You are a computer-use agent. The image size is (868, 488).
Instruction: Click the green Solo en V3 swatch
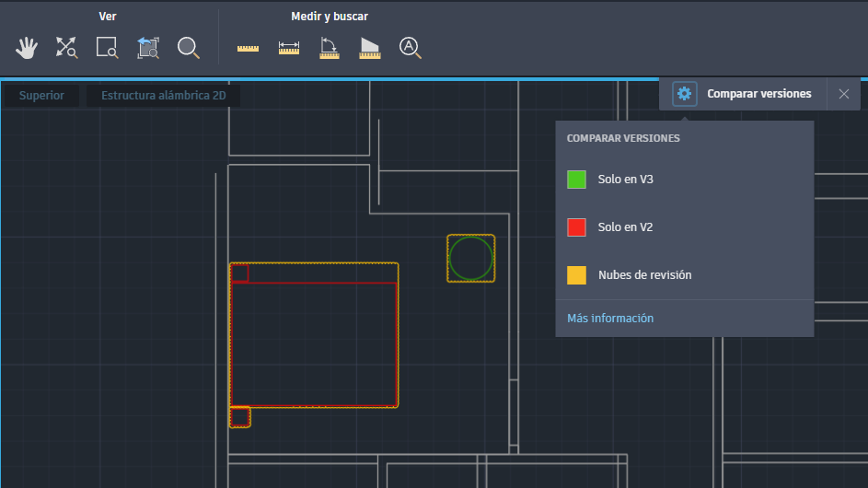point(576,180)
